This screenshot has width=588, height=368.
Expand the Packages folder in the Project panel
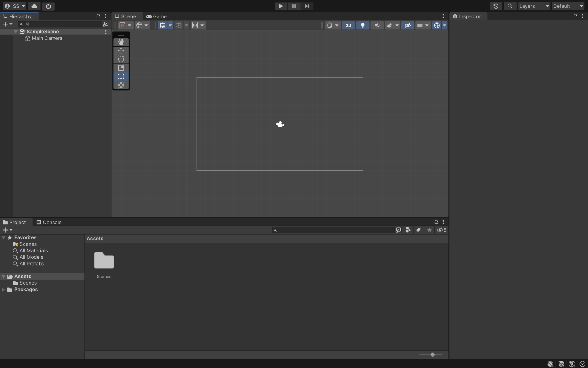[x=4, y=290]
